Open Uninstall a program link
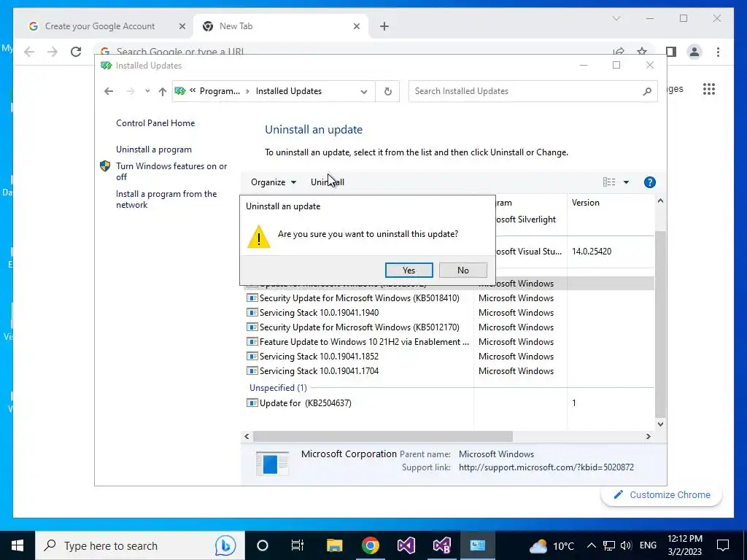Viewport: 747px width, 560px height. pos(153,149)
